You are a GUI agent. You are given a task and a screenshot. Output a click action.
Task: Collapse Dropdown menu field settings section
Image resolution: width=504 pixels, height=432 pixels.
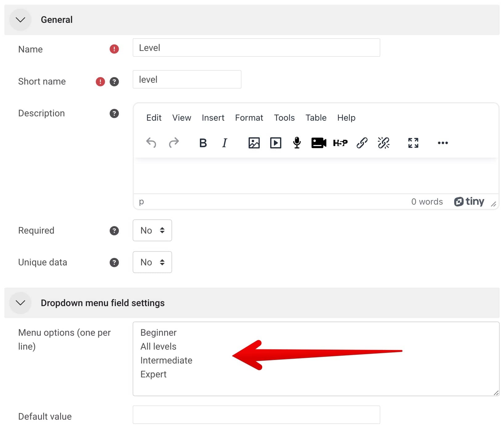click(x=20, y=303)
